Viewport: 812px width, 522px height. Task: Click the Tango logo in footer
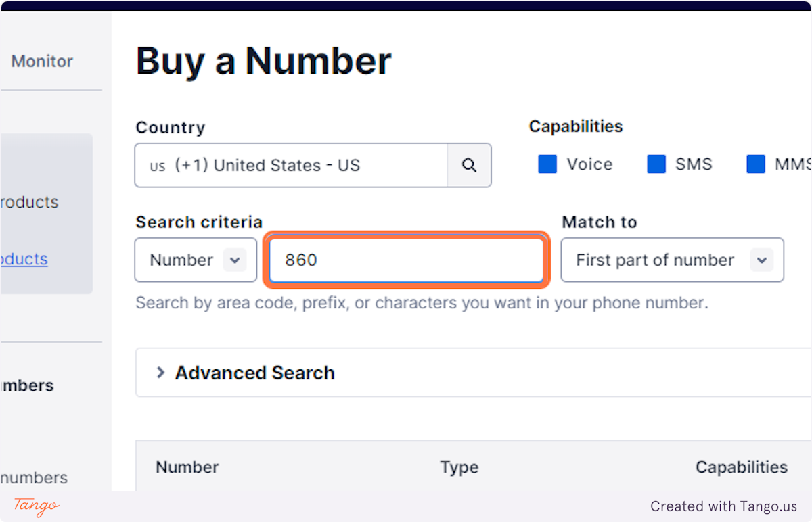pyautogui.click(x=37, y=506)
